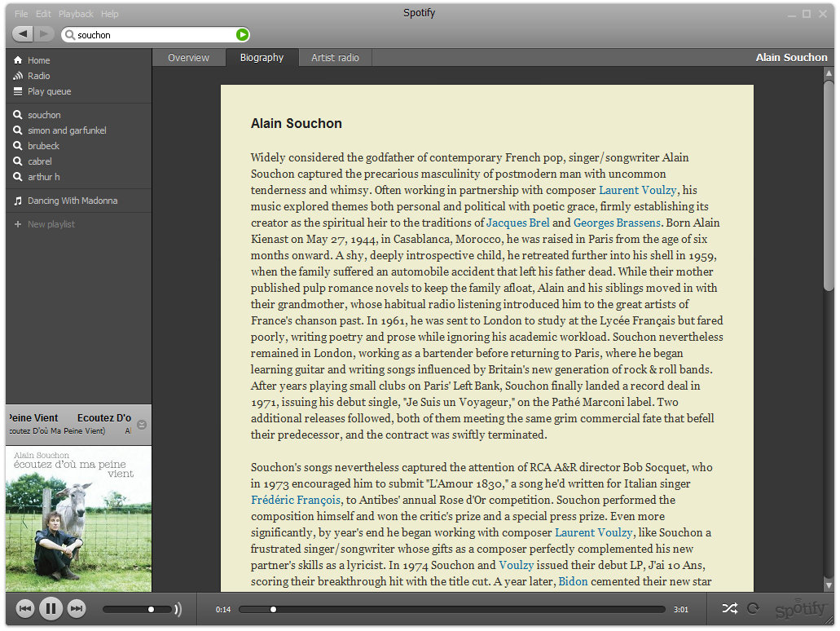840x631 pixels.
Task: Open the Playback menu
Action: (76, 14)
